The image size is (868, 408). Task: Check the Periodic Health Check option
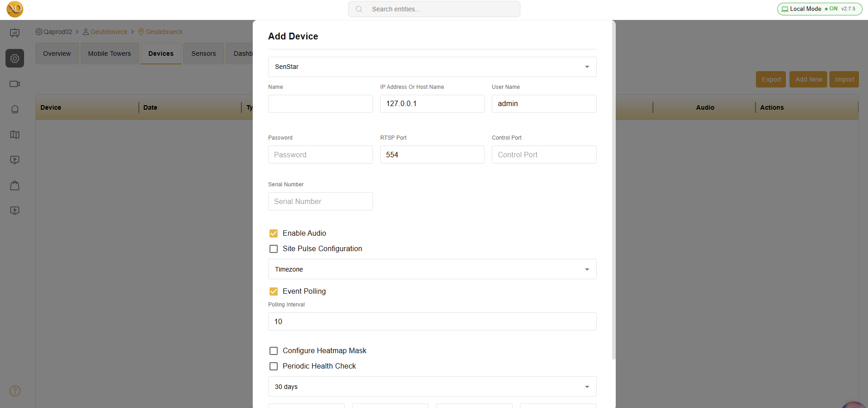point(274,366)
